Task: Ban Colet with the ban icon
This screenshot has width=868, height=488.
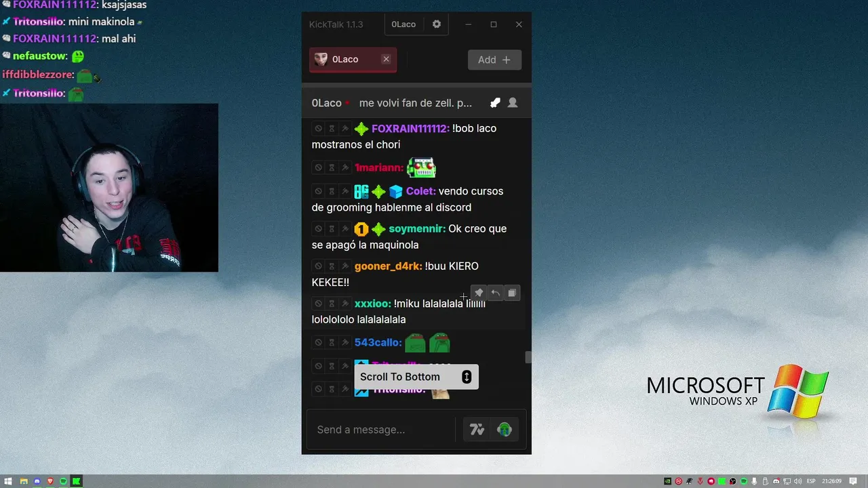Action: click(318, 191)
